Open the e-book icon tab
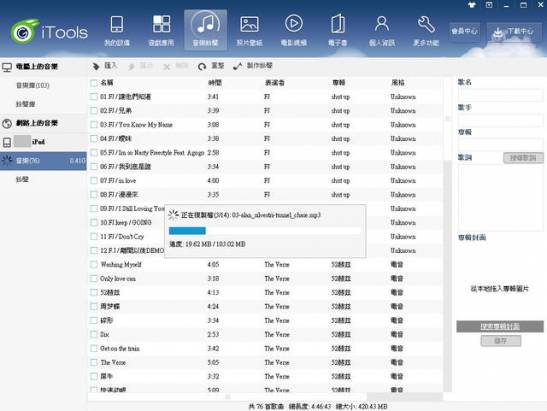547x411 pixels. pyautogui.click(x=338, y=24)
